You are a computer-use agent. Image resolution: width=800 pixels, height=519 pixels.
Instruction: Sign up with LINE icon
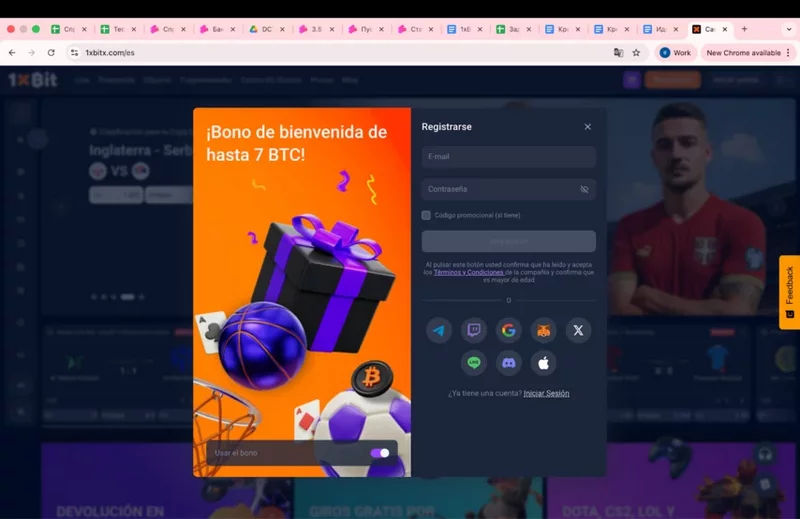474,363
